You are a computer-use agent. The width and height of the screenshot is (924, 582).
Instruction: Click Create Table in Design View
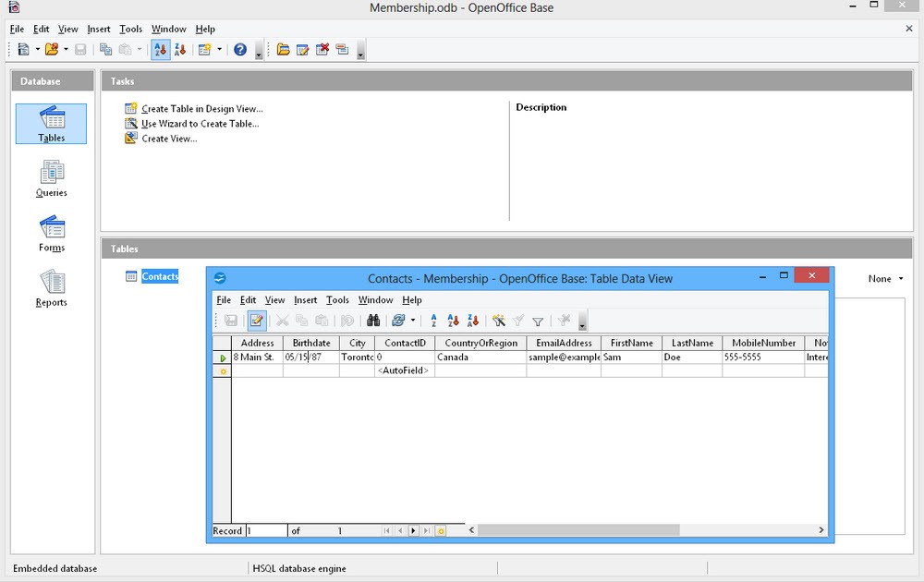point(202,108)
